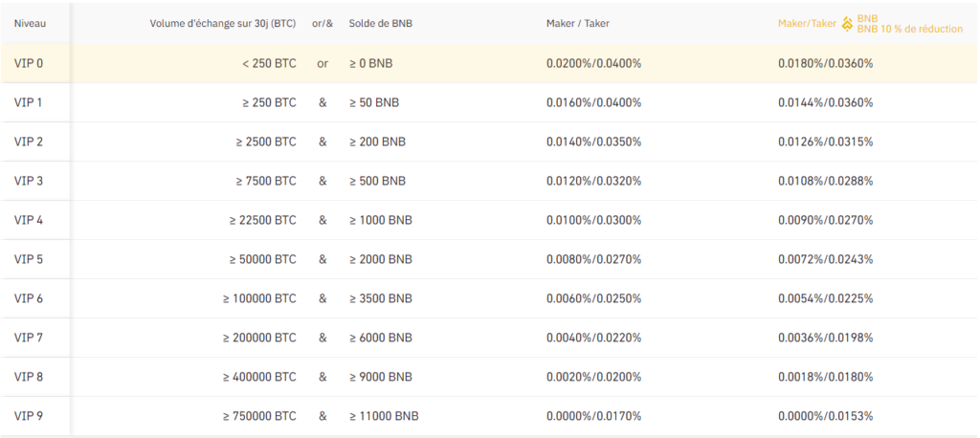This screenshot has width=980, height=438.
Task: Select the VIP 8 row label
Action: click(29, 377)
